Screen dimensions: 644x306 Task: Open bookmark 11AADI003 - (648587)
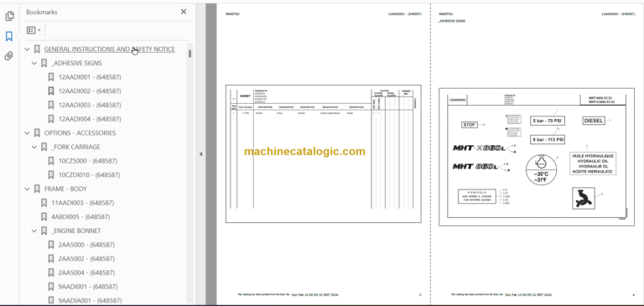(x=82, y=203)
